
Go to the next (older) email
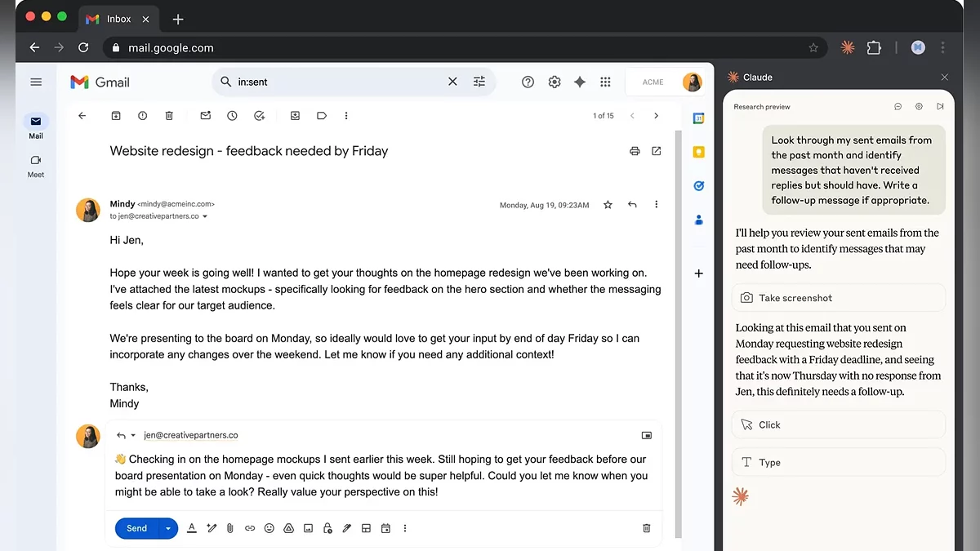pyautogui.click(x=656, y=116)
